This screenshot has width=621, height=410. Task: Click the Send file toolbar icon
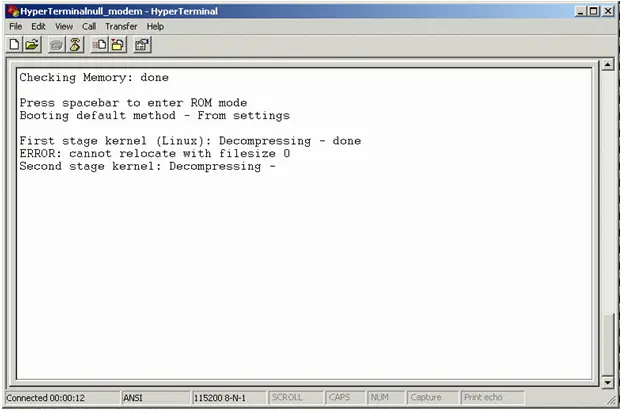coord(99,45)
